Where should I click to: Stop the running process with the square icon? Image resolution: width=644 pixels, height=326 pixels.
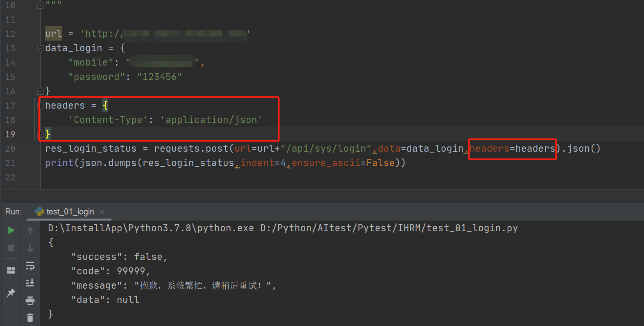pyautogui.click(x=11, y=248)
